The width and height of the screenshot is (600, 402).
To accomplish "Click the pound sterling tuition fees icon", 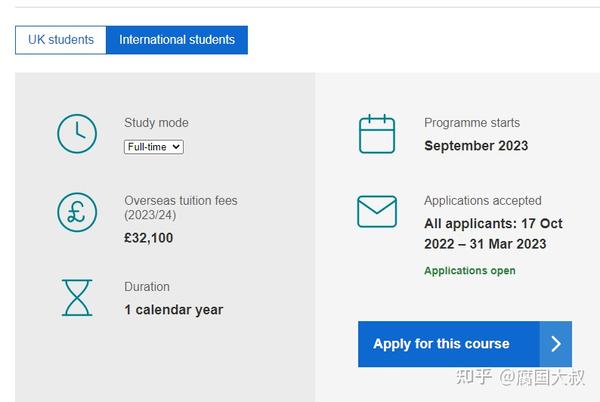I will point(77,212).
